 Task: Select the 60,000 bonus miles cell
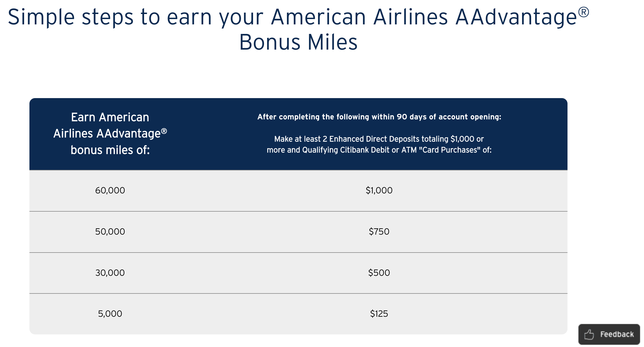click(110, 191)
